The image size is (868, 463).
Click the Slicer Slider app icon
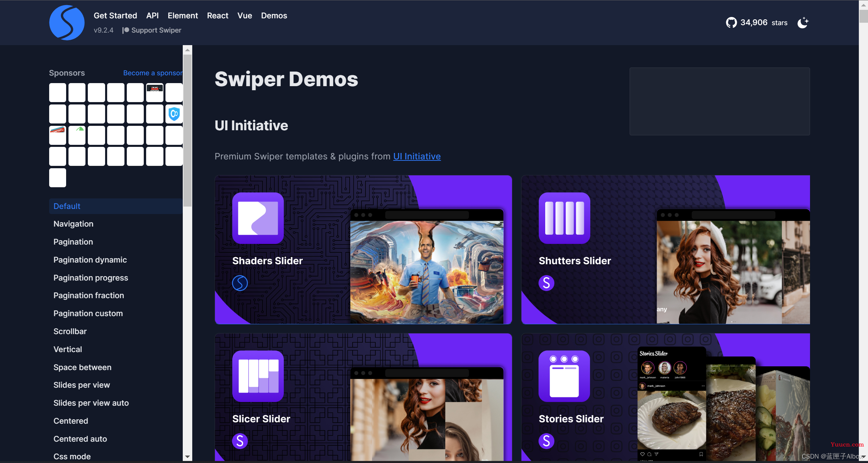[x=258, y=376]
